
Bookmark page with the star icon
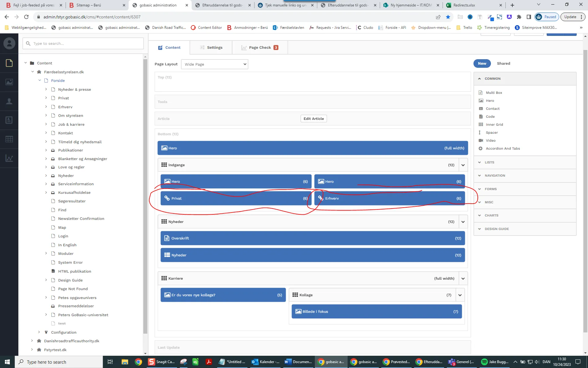[x=448, y=17]
